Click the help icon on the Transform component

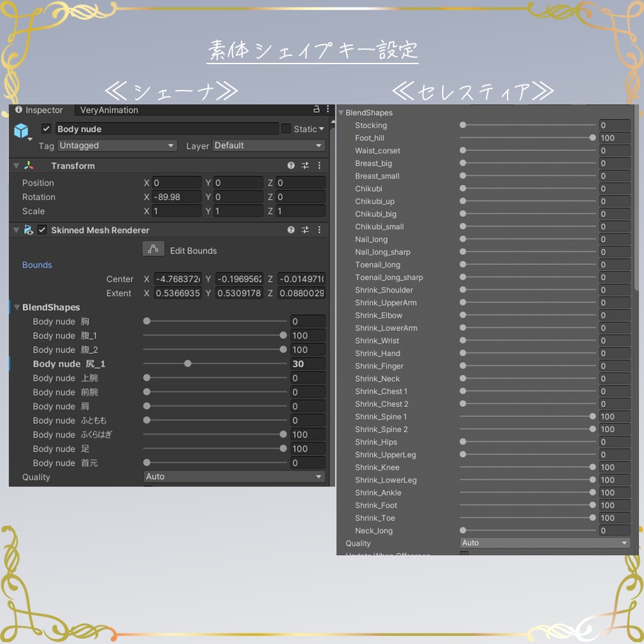[x=290, y=165]
